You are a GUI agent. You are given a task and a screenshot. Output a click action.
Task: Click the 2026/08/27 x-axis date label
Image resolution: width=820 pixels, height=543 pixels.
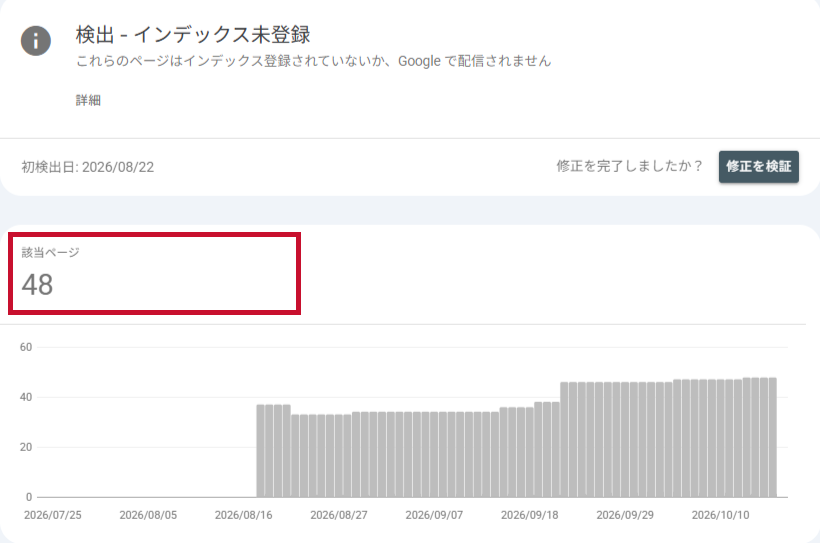click(338, 515)
